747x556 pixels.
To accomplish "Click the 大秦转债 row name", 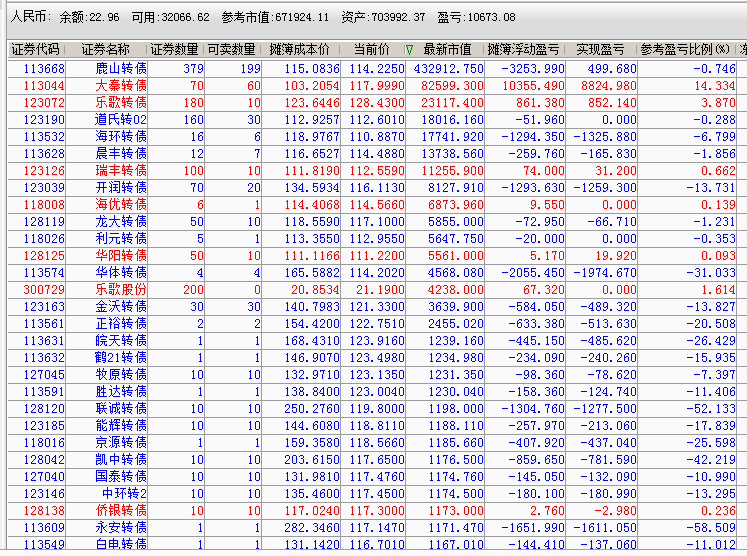I will (x=121, y=86).
